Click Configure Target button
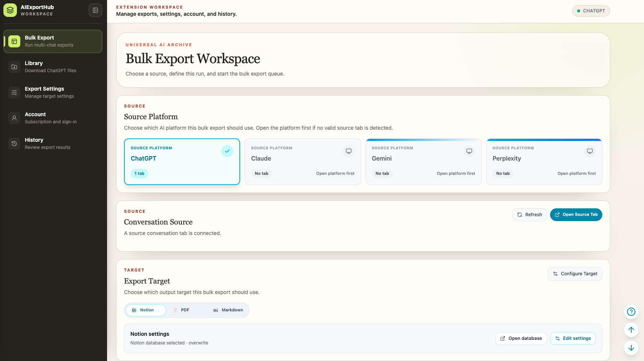This screenshot has width=644, height=361. [575, 274]
